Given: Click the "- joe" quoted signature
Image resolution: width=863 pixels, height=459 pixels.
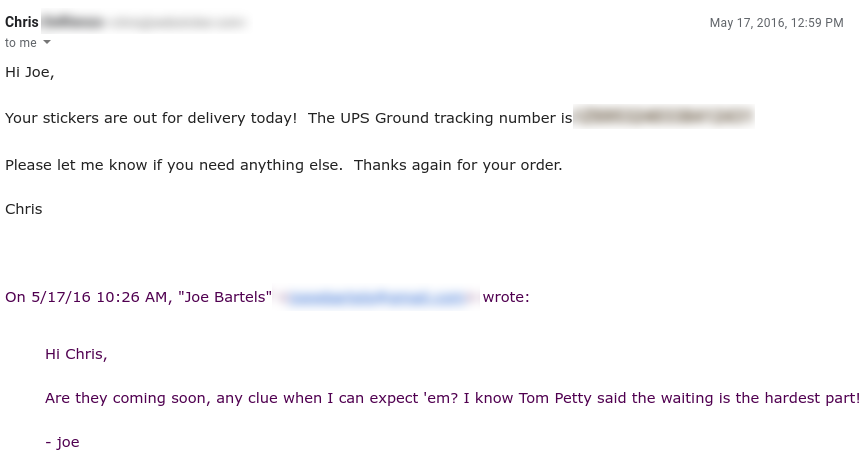Looking at the screenshot, I should 62,442.
